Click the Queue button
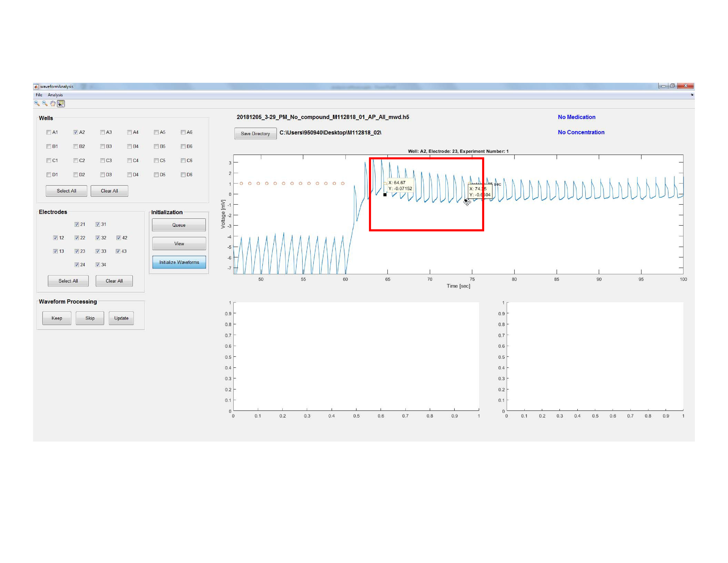The width and height of the screenshot is (728, 563). tap(179, 225)
